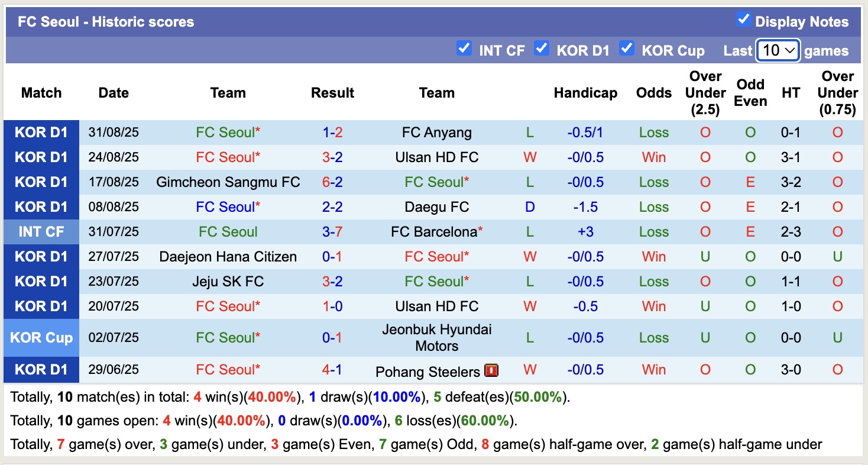Image resolution: width=868 pixels, height=465 pixels.
Task: Click the INT CF badge on the 31/07 row
Action: [41, 231]
